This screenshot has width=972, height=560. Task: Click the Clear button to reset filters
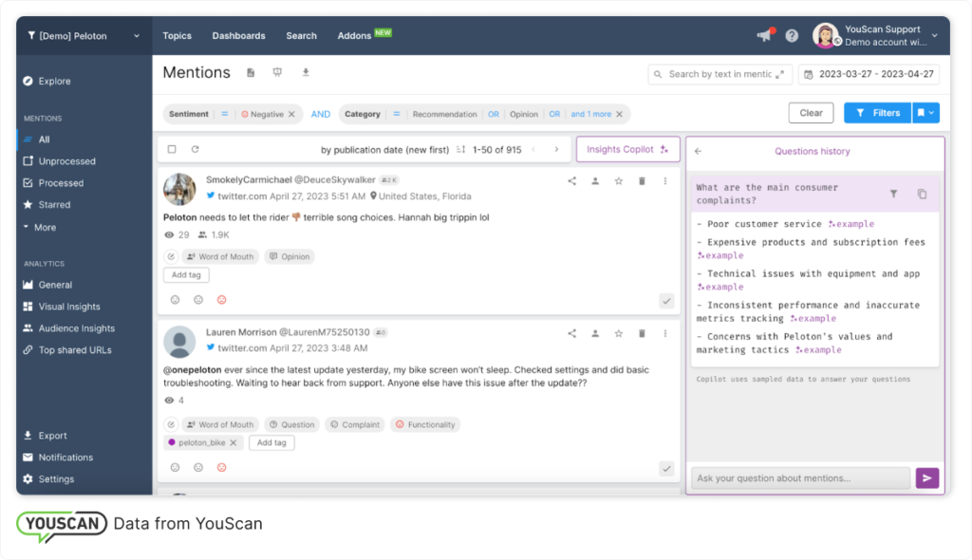[x=811, y=112]
